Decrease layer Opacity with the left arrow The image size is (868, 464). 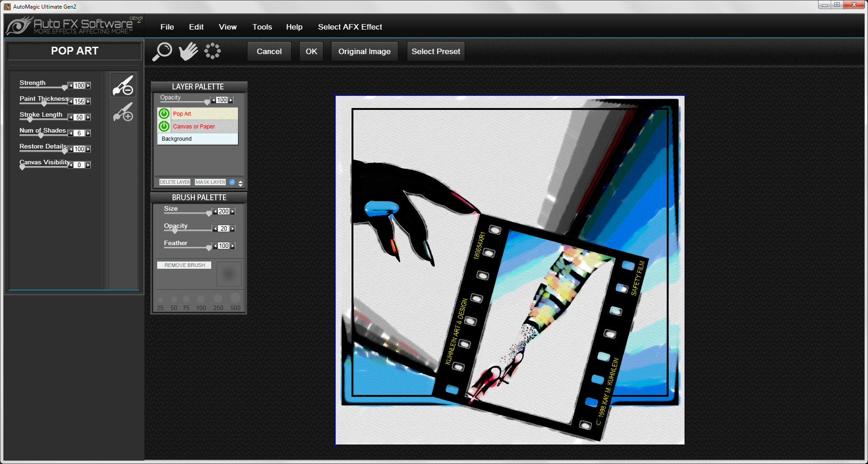tap(213, 100)
